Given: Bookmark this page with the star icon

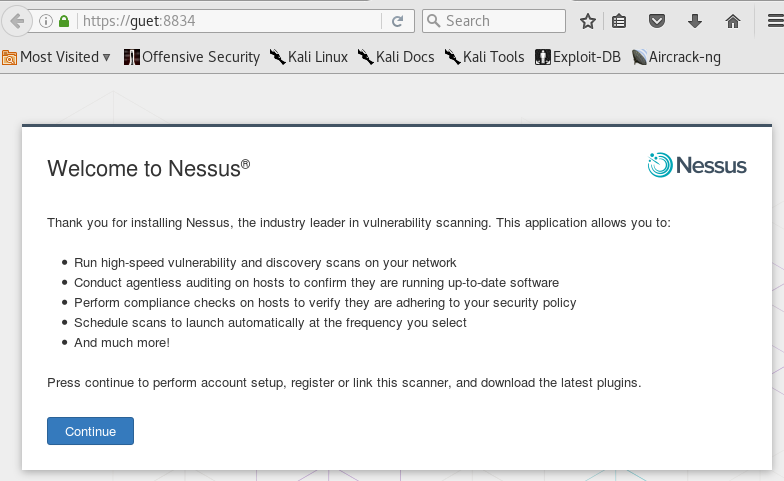Looking at the screenshot, I should [x=588, y=21].
